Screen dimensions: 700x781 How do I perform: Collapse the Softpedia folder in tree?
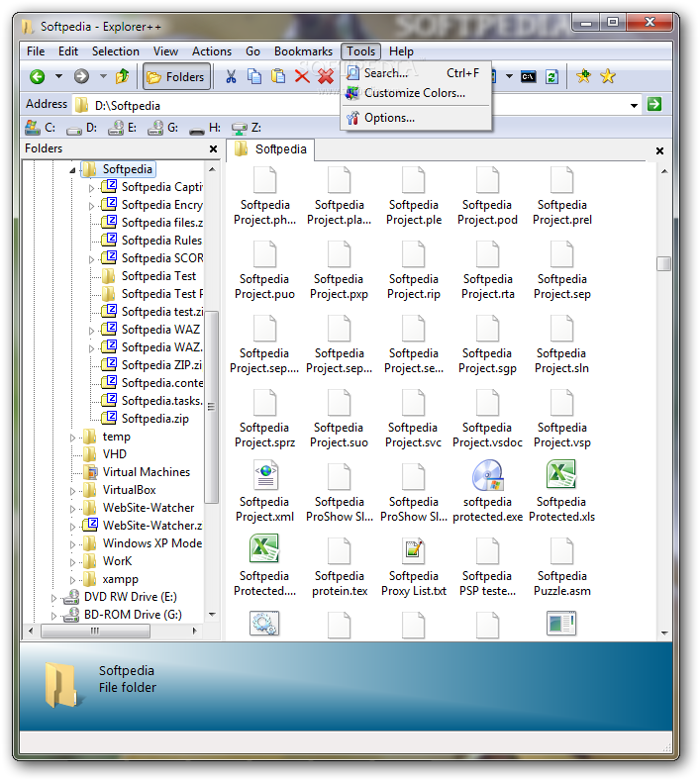tap(72, 170)
